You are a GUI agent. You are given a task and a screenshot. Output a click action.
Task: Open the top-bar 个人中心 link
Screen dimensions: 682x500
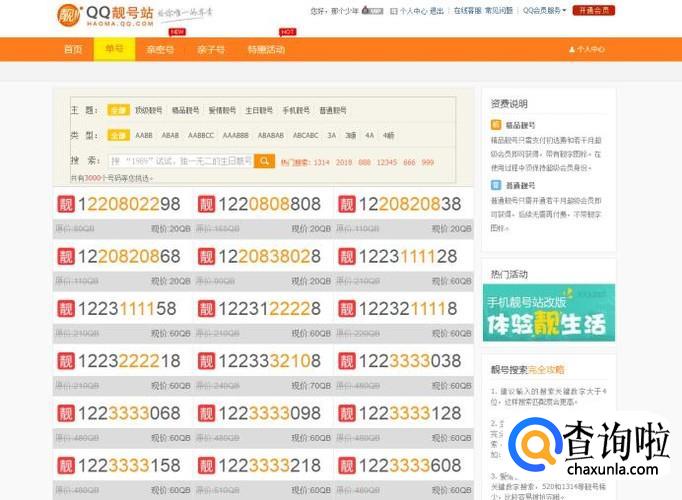(x=414, y=11)
